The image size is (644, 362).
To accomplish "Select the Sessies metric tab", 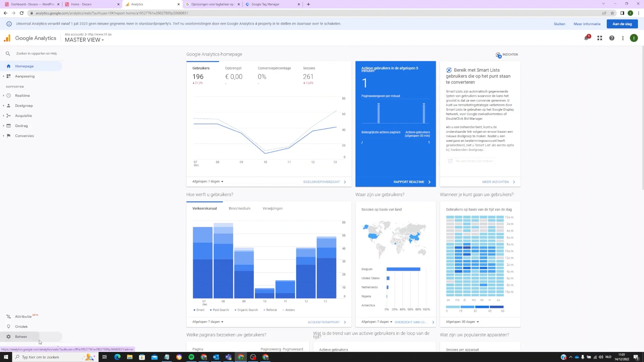I will point(309,76).
